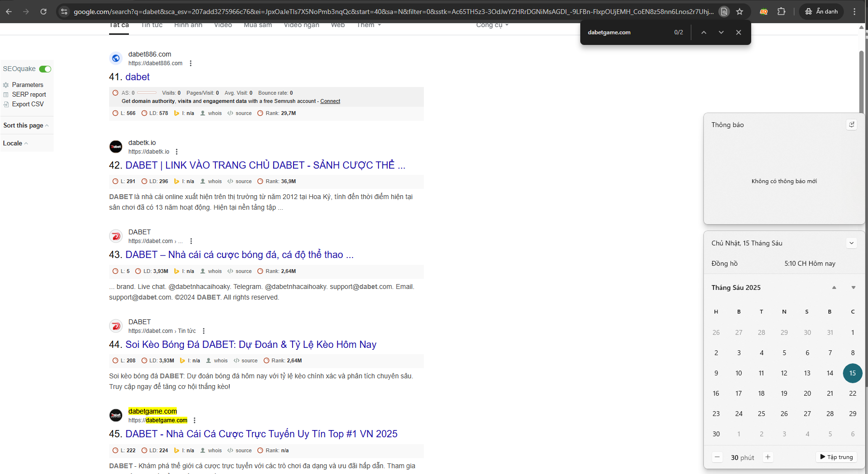This screenshot has height=474, width=868.
Task: Go to next month in the calendar
Action: point(854,287)
